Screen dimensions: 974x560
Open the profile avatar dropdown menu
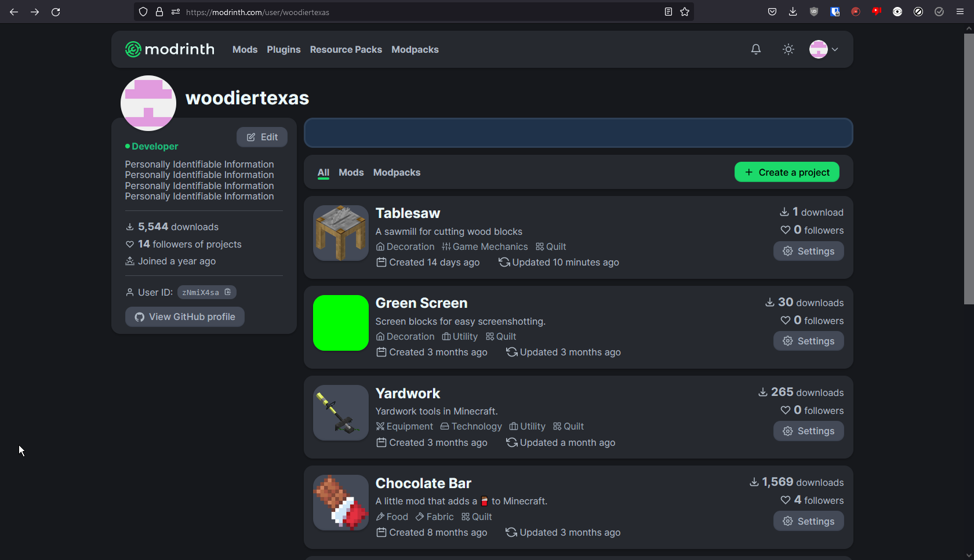click(x=820, y=49)
